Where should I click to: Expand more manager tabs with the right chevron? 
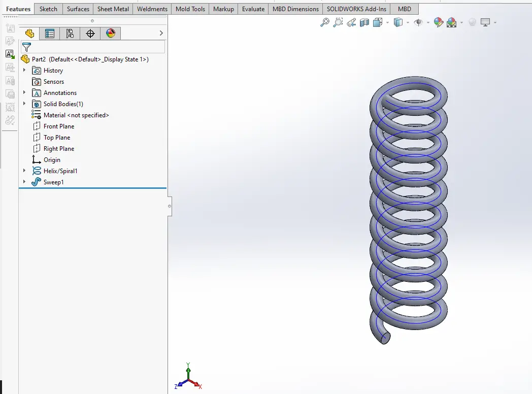point(161,33)
